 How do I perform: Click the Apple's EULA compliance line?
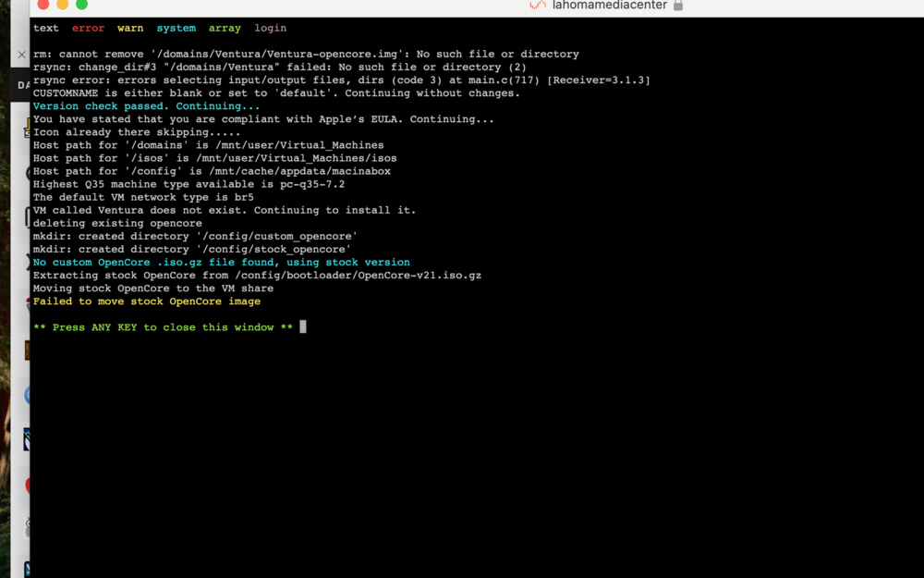point(263,119)
